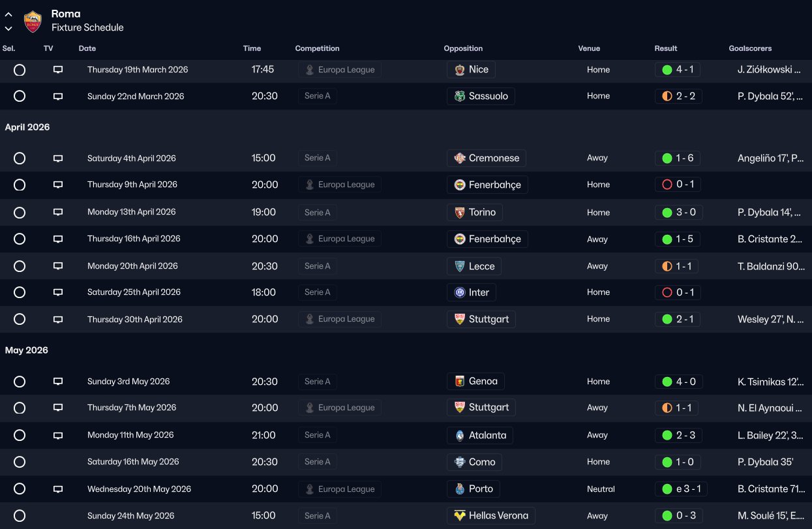
Task: Sort fixtures by the Time column header
Action: pos(252,48)
